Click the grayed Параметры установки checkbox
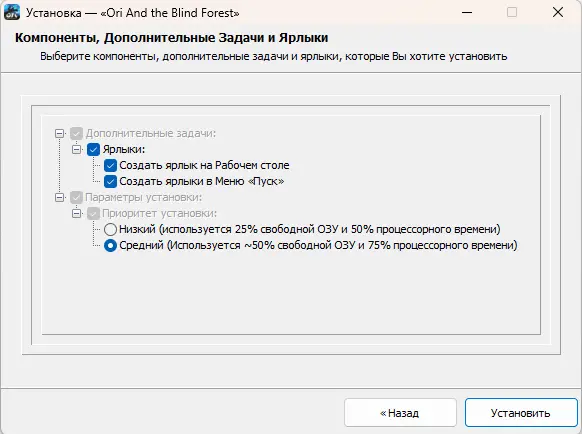 click(76, 198)
